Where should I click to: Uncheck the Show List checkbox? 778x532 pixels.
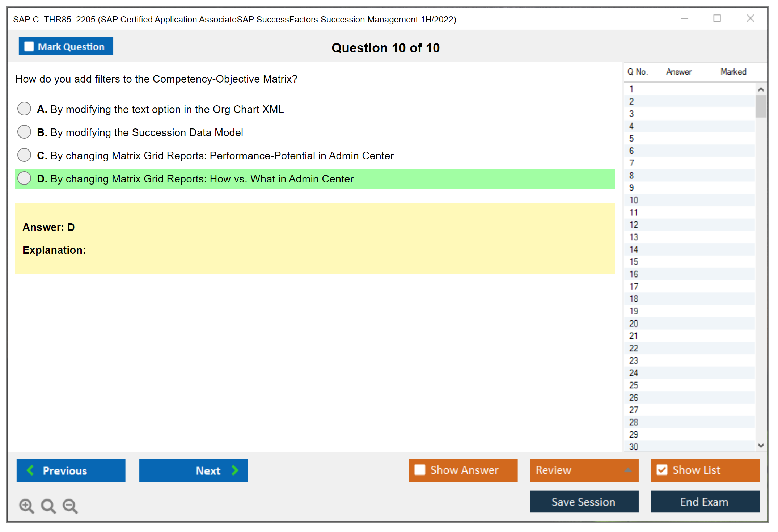[x=662, y=470]
